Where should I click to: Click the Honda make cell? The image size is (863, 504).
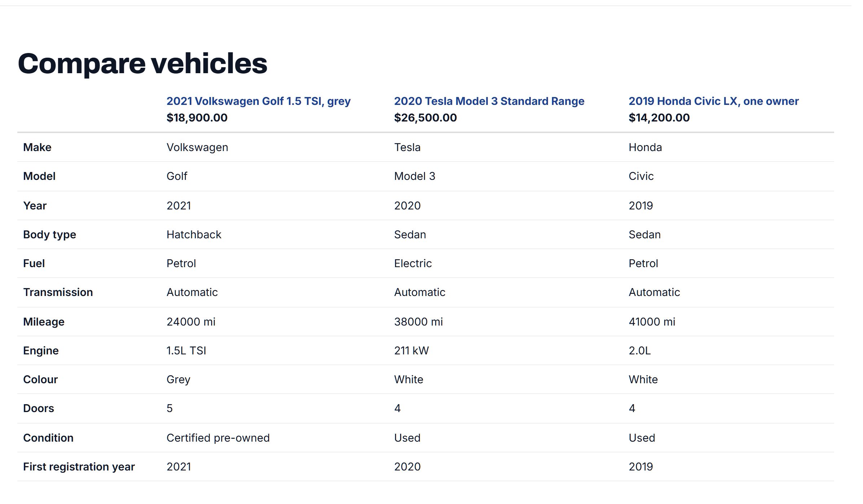click(x=645, y=147)
